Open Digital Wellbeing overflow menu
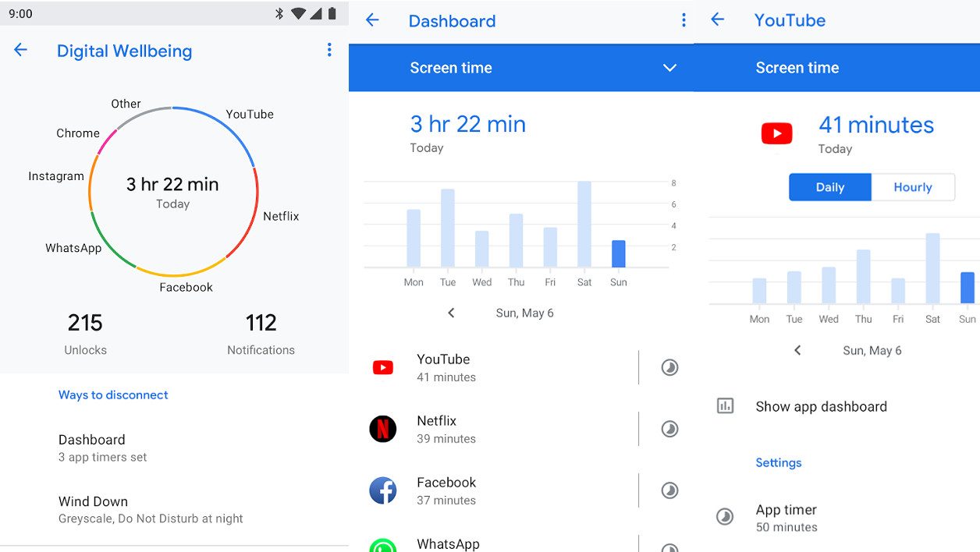 (329, 50)
